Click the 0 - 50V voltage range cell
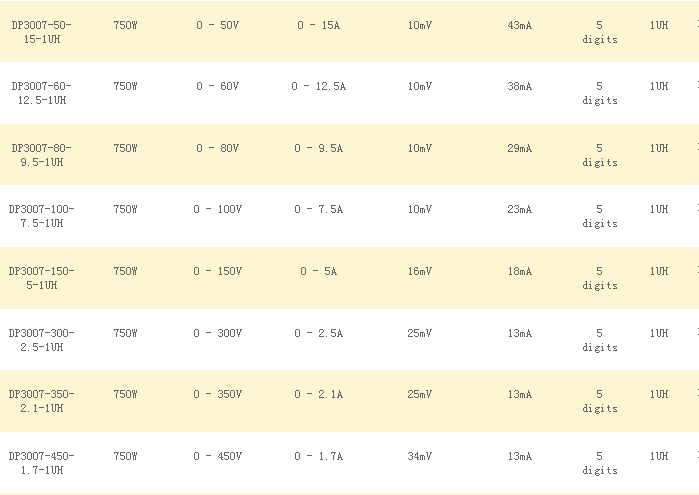The height and width of the screenshot is (495, 699). coord(218,25)
